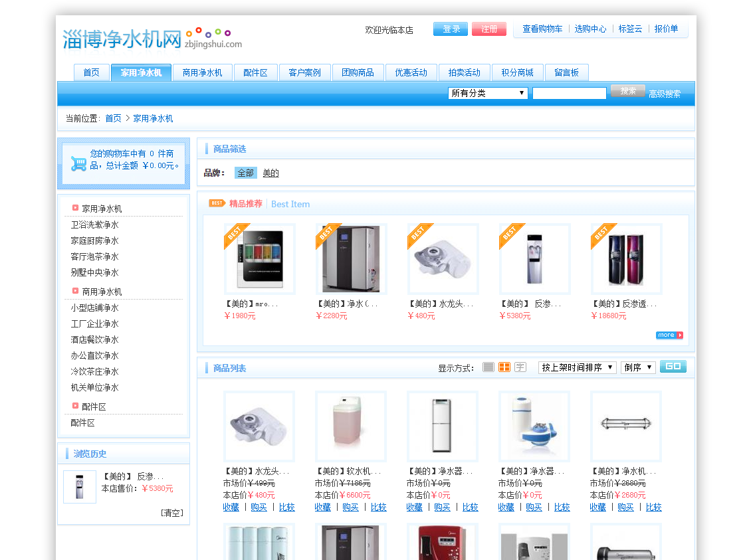Open 选购中心 link
This screenshot has width=753, height=560.
(590, 29)
